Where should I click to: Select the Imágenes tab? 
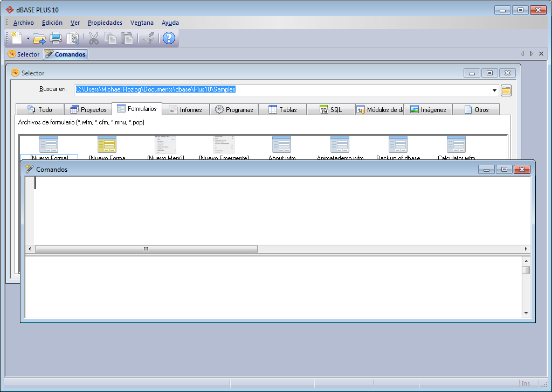tap(428, 110)
